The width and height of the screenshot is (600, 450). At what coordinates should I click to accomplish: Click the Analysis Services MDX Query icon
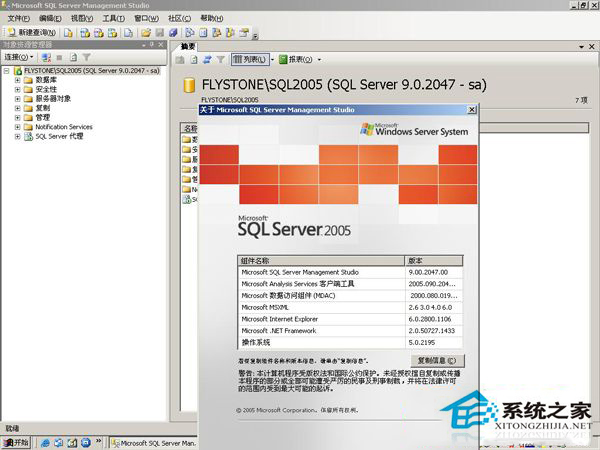point(85,33)
